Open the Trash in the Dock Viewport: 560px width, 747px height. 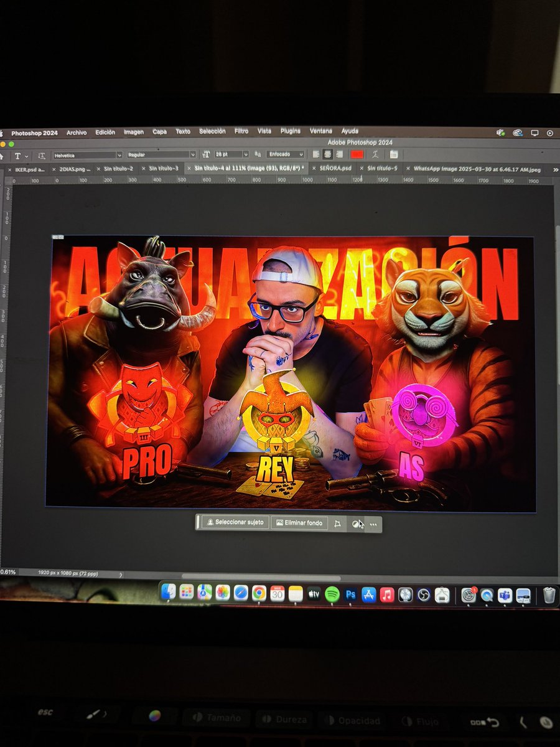[x=549, y=596]
